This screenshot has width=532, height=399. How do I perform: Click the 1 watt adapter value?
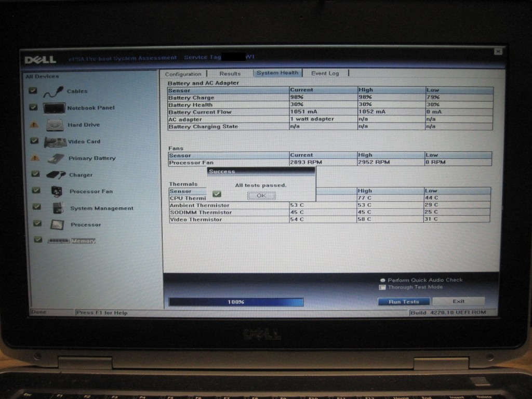[312, 119]
